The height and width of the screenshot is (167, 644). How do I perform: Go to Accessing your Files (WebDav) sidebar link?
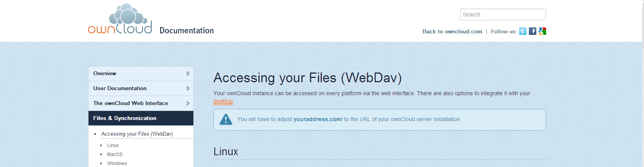click(x=137, y=134)
